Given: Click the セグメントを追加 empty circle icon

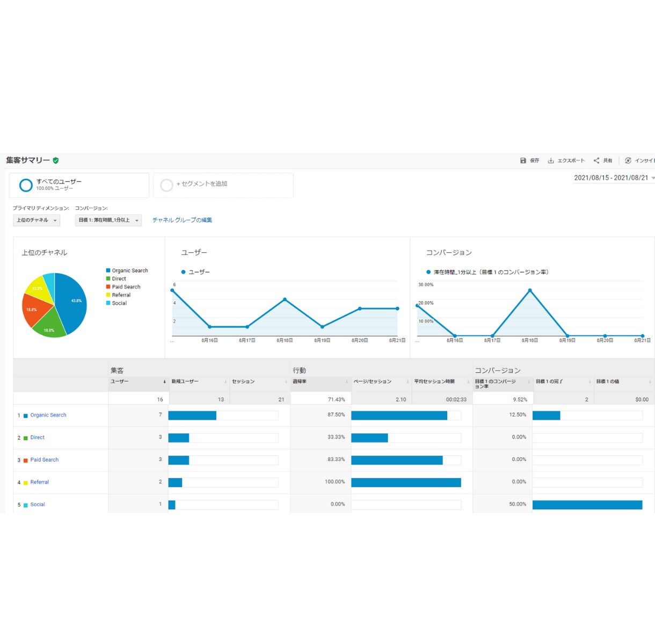Looking at the screenshot, I should 167,185.
